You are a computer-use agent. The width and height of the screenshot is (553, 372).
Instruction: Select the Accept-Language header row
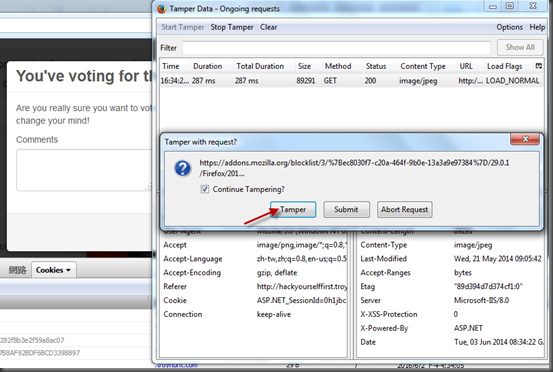pyautogui.click(x=253, y=259)
